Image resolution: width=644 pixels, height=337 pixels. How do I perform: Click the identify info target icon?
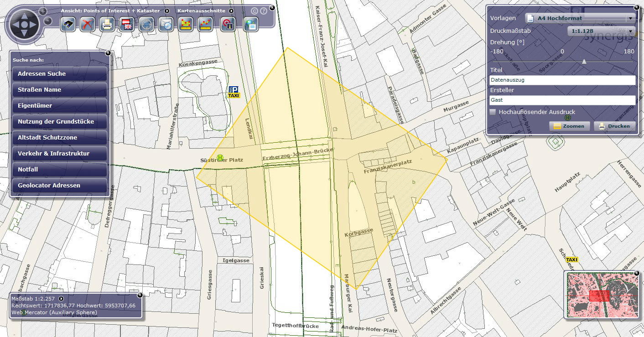pos(228,24)
